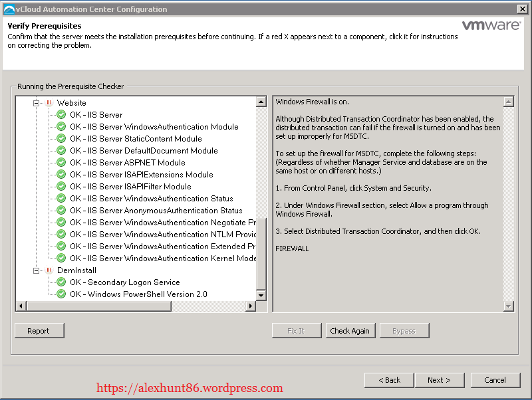The height and width of the screenshot is (400, 532).
Task: Click tree horizontal scrollbar left arrow
Action: [x=21, y=306]
